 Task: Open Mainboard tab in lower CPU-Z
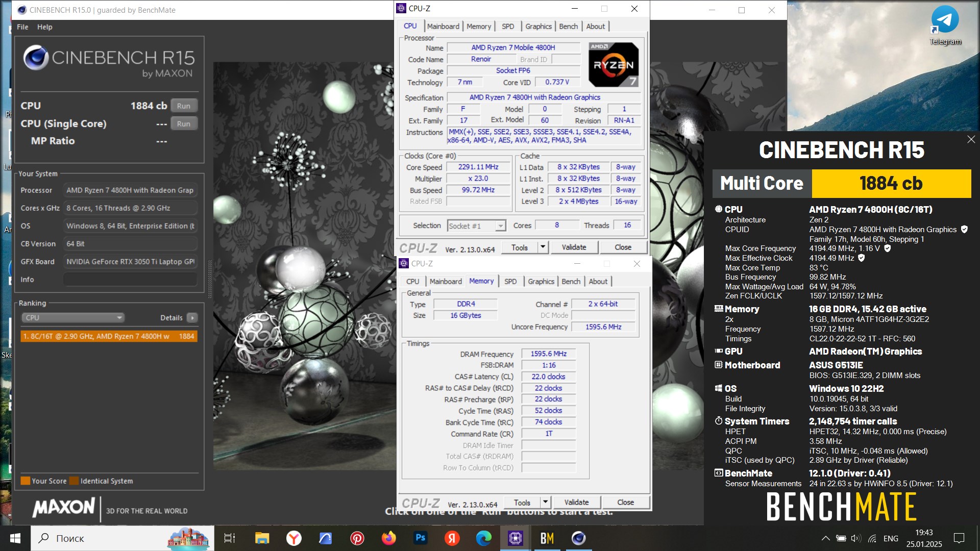pyautogui.click(x=446, y=281)
